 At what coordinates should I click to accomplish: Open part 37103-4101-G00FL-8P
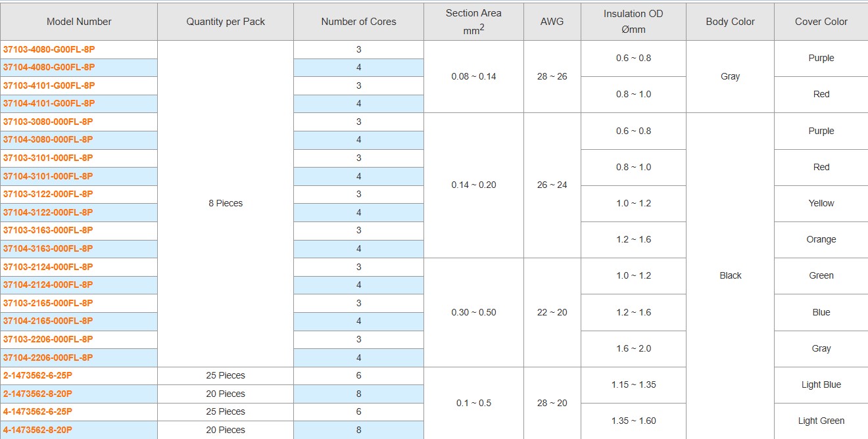[49, 85]
